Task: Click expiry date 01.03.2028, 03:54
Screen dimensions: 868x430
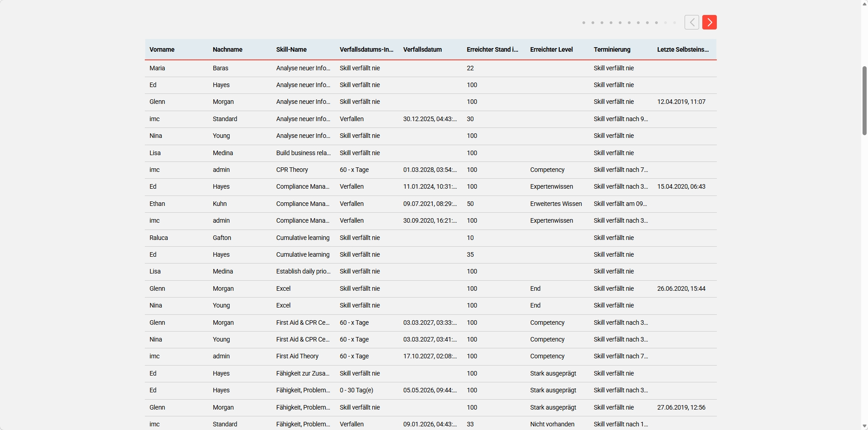Action: pyautogui.click(x=430, y=170)
